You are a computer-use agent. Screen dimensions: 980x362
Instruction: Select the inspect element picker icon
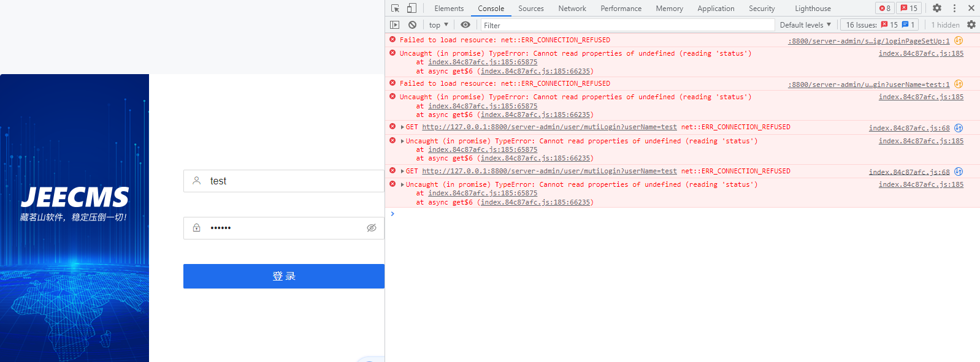pos(395,9)
